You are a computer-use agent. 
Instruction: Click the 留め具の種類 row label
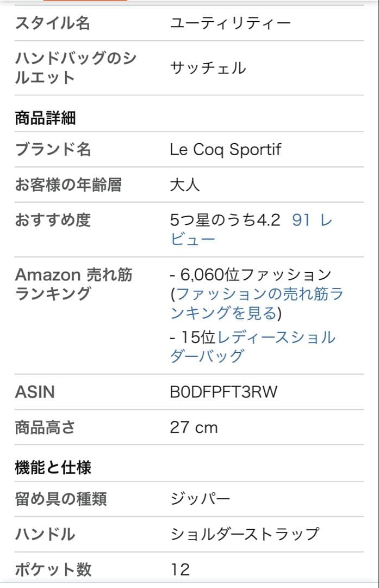coord(60,499)
